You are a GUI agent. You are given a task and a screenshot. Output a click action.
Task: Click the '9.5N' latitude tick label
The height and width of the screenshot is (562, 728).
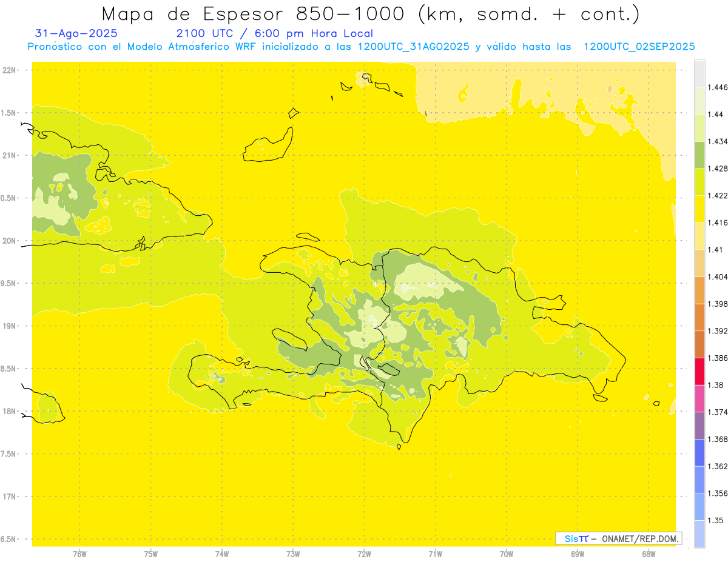pos(9,284)
